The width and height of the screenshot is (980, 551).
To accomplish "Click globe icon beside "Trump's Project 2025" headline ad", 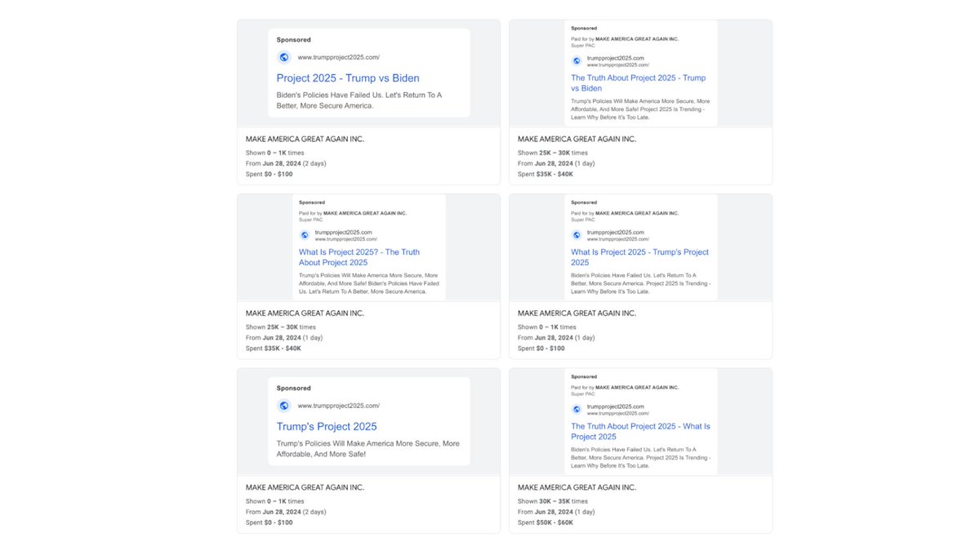I will [284, 406].
